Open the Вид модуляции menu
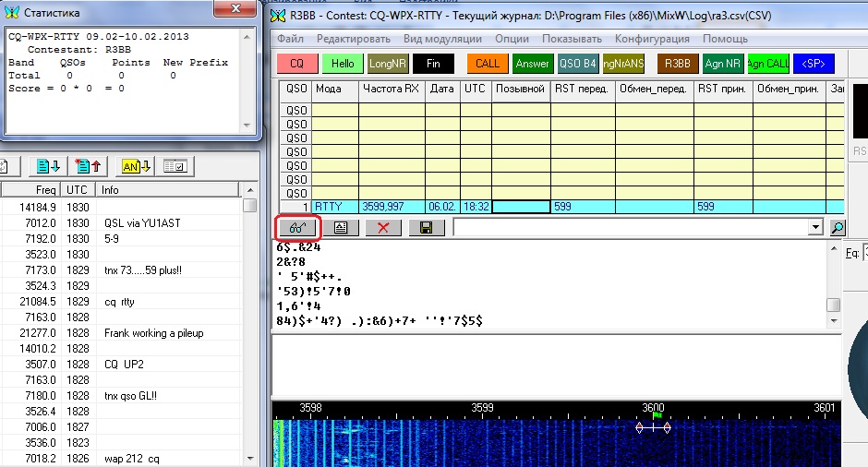The image size is (868, 467). tap(443, 39)
